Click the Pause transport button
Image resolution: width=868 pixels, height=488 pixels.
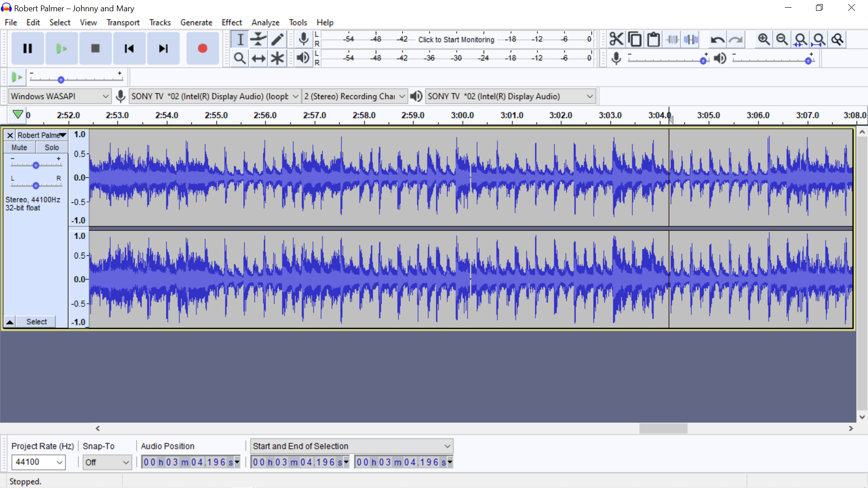pyautogui.click(x=28, y=48)
